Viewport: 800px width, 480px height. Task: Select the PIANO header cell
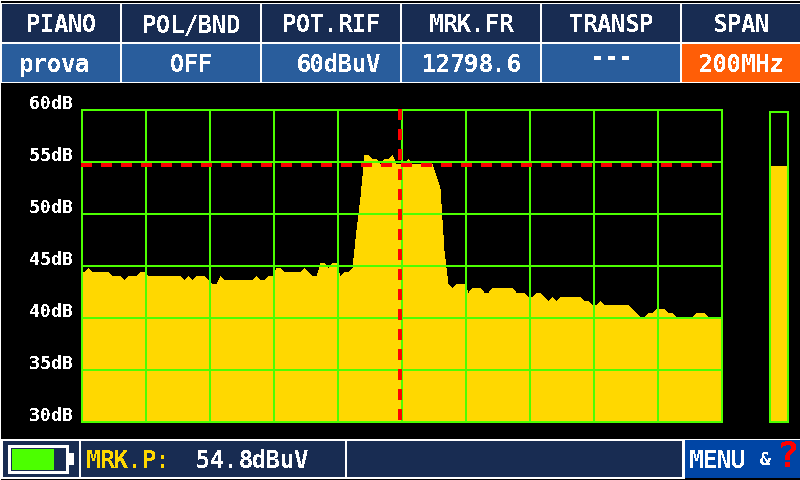[61, 23]
